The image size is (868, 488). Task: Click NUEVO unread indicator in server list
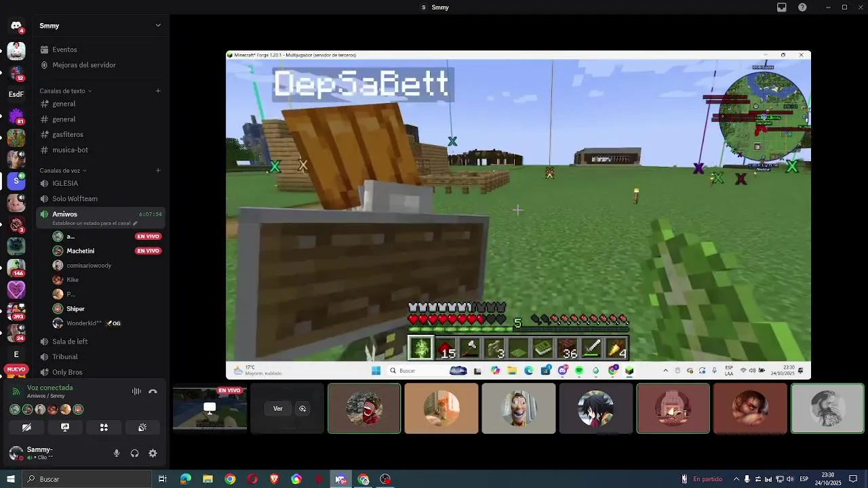16,369
